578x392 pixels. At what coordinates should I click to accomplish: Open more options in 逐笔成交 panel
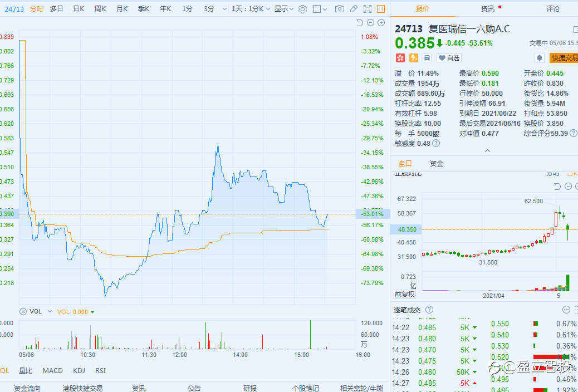tap(566, 310)
